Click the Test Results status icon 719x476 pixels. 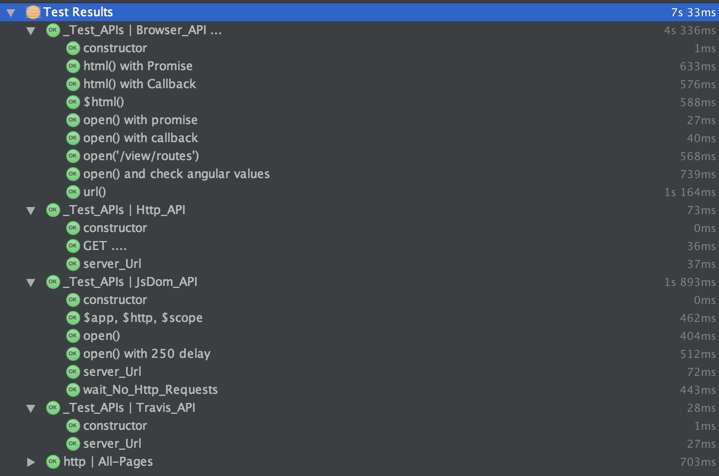pyautogui.click(x=32, y=12)
